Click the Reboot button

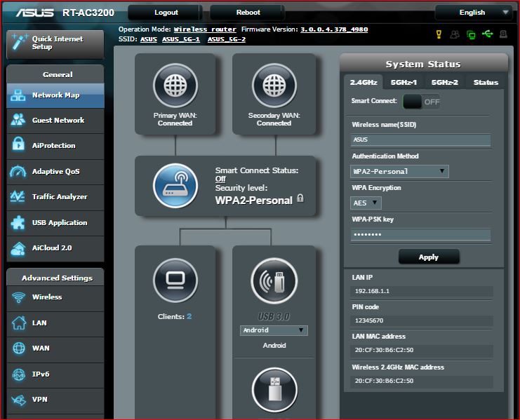[x=248, y=13]
